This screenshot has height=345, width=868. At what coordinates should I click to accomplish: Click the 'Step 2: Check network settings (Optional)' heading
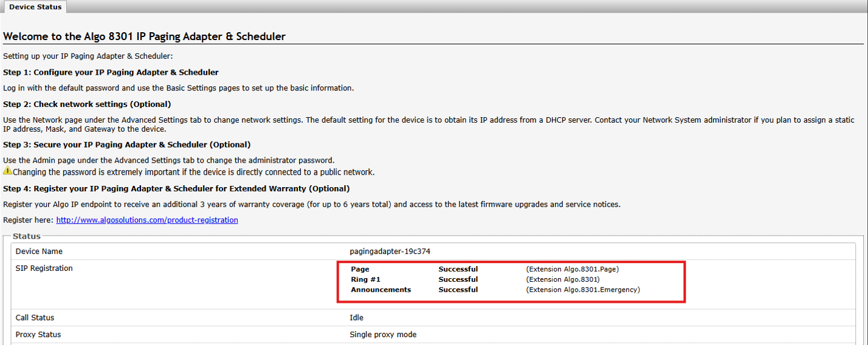pyautogui.click(x=87, y=104)
